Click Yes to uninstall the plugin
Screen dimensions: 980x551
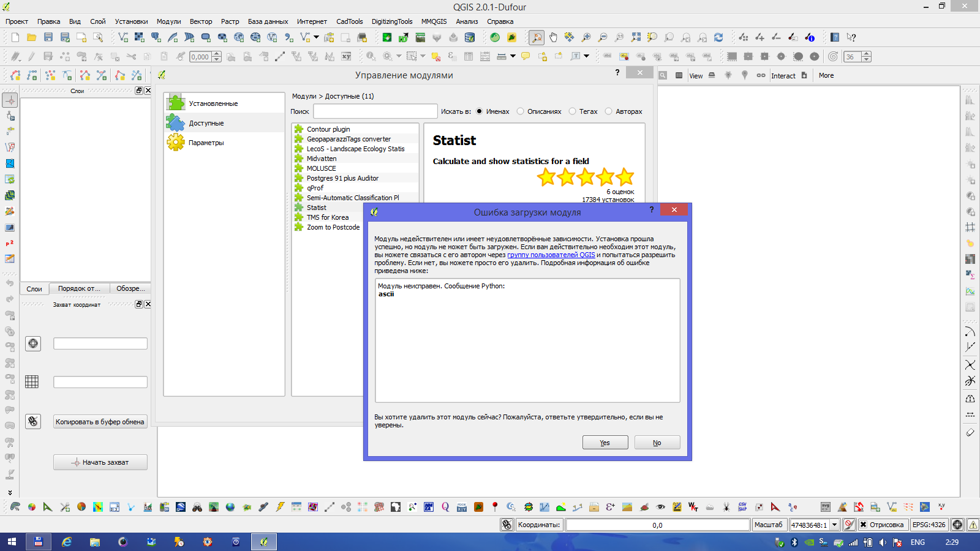[x=605, y=443]
